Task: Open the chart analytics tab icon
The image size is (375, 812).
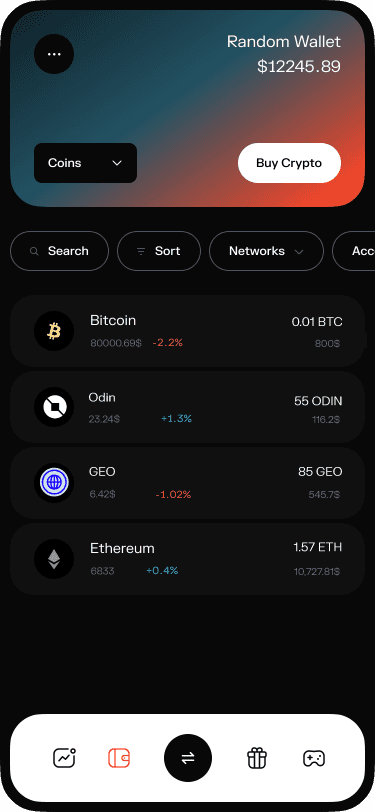Action: pyautogui.click(x=65, y=758)
